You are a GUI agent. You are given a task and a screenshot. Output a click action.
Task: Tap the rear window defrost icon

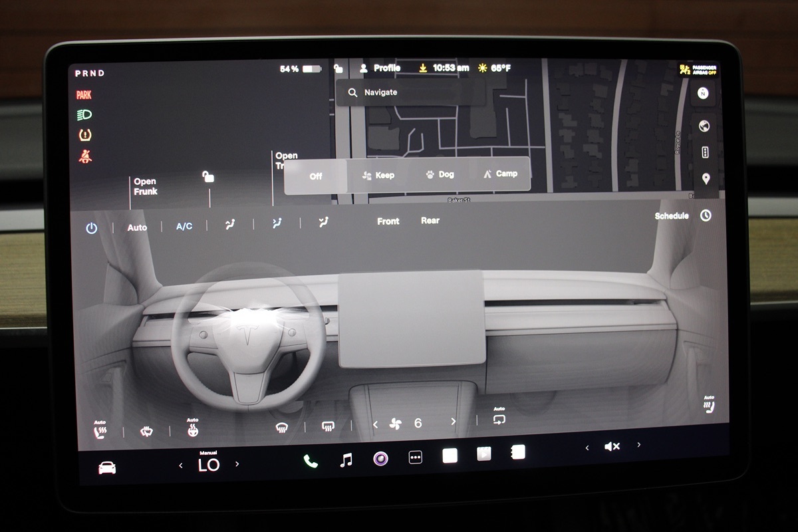pos(328,426)
